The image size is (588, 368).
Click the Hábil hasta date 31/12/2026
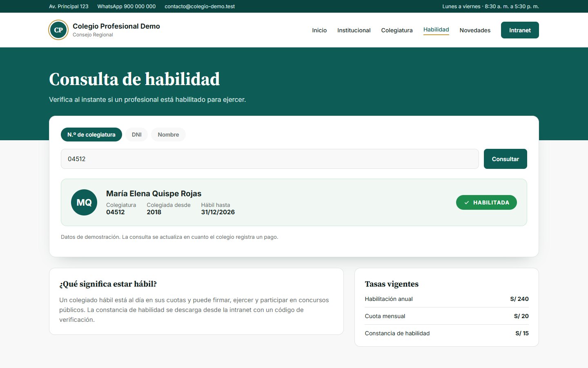(218, 212)
